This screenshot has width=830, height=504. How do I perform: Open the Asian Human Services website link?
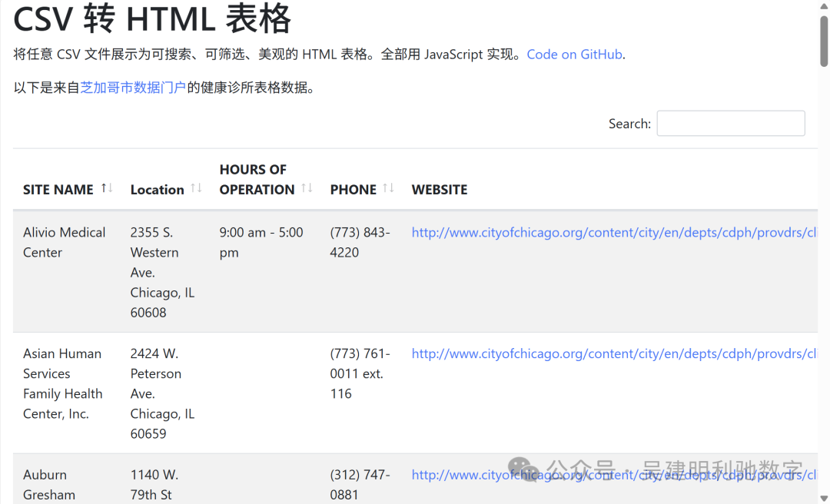(x=615, y=353)
